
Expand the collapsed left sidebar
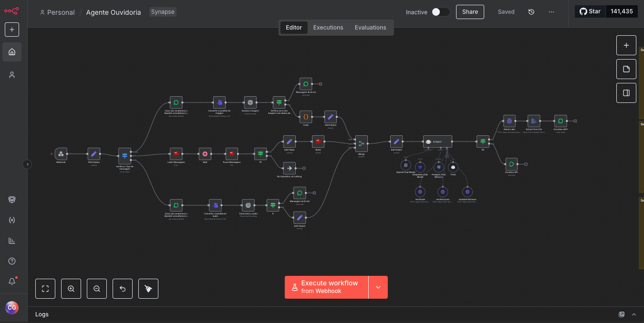click(x=28, y=164)
